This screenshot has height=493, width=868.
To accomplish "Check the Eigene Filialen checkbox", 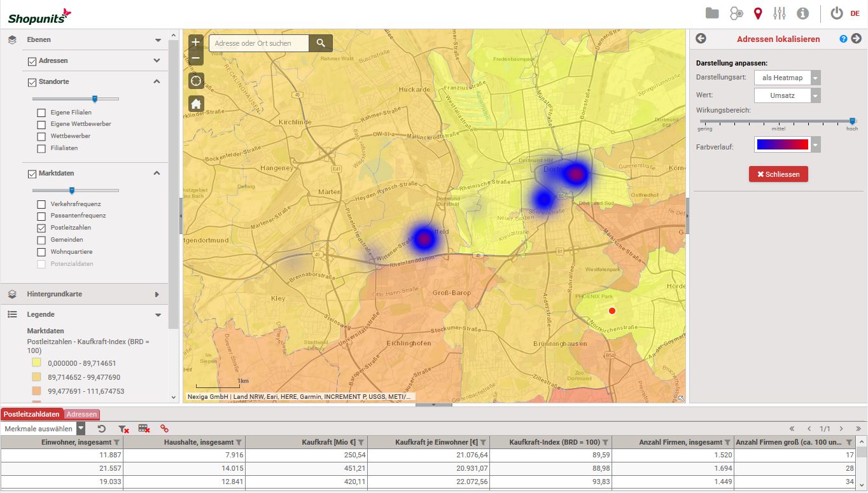I will pyautogui.click(x=41, y=113).
